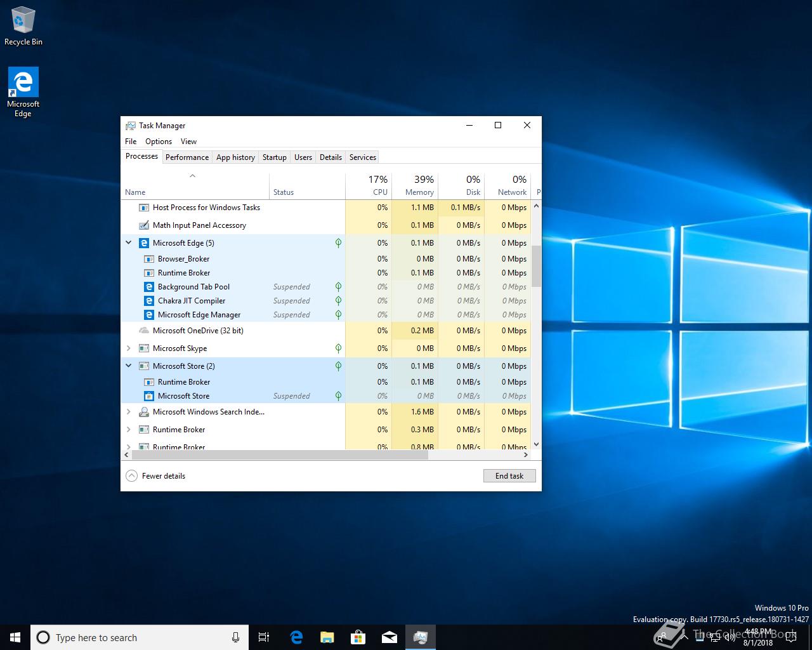The image size is (812, 650).
Task: Expand the Microsoft Skype process
Action: click(x=129, y=348)
